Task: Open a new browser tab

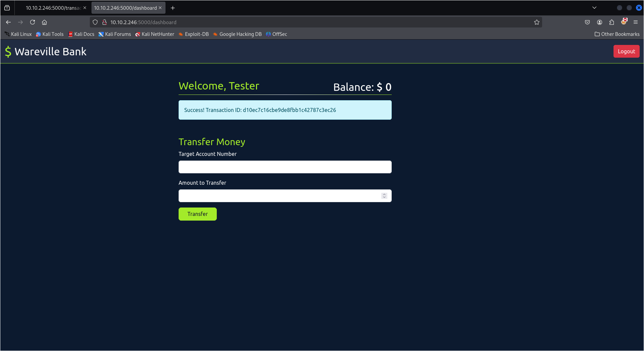Action: point(173,8)
